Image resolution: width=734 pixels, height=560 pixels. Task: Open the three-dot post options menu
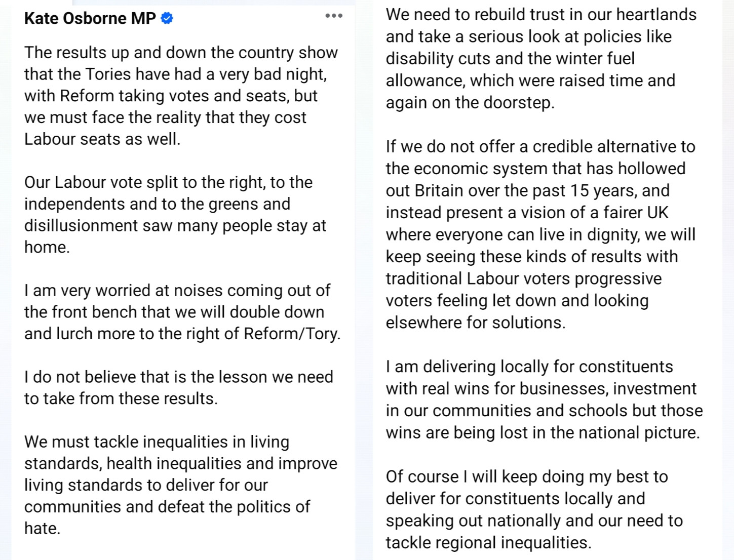334,16
